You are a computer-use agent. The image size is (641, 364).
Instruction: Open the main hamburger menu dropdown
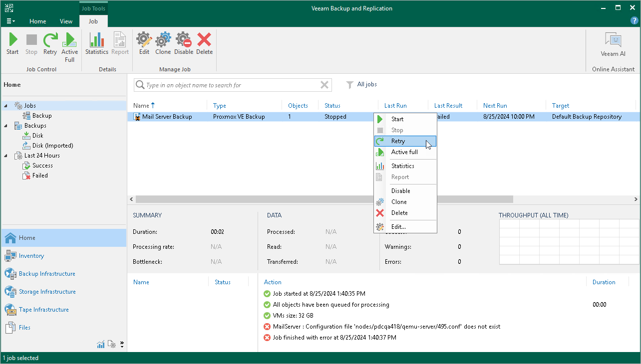point(10,21)
